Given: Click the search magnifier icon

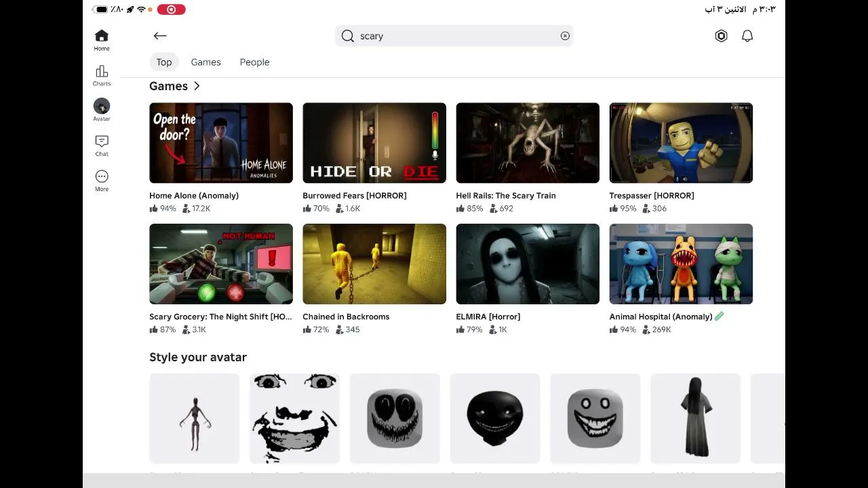Looking at the screenshot, I should tap(348, 36).
